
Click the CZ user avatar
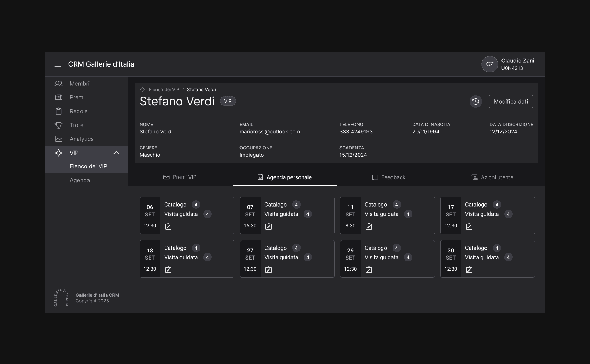[x=490, y=64]
